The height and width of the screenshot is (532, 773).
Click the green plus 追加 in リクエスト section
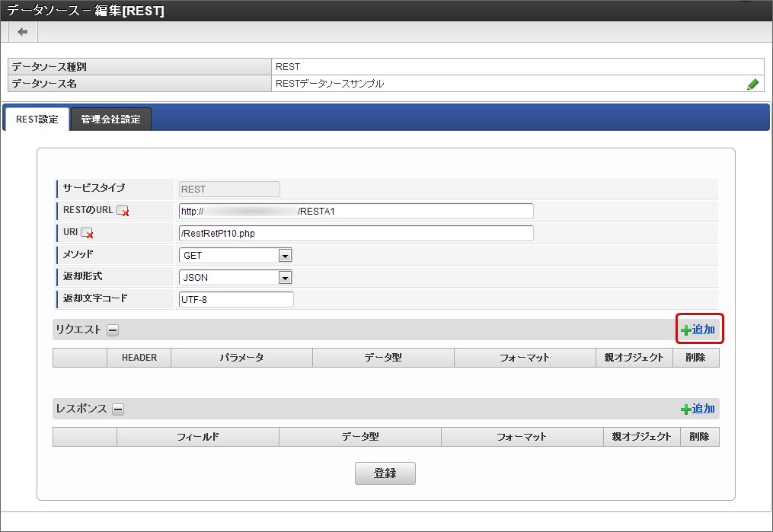coord(698,330)
